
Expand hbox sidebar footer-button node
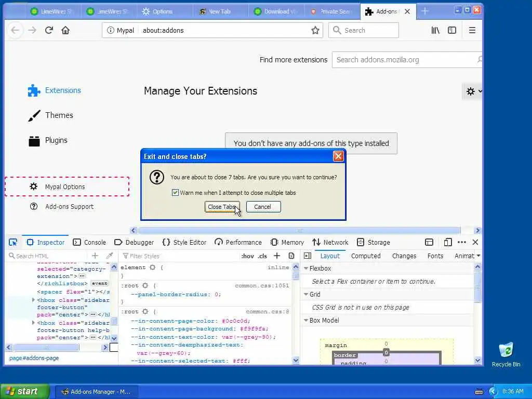point(33,300)
